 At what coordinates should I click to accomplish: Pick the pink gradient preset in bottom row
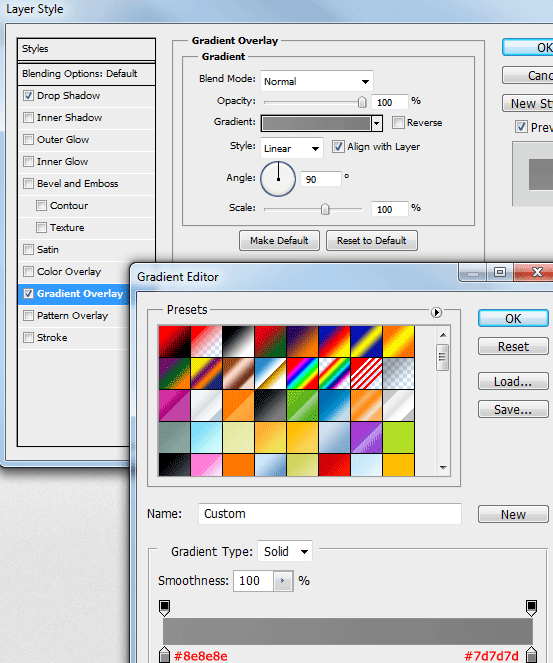click(x=206, y=465)
